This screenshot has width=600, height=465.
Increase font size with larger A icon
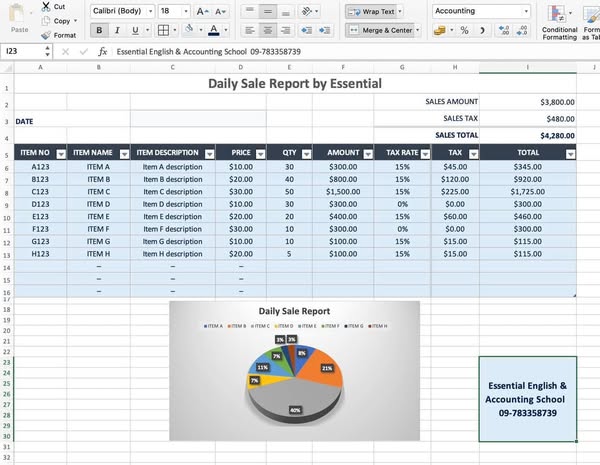coord(203,11)
